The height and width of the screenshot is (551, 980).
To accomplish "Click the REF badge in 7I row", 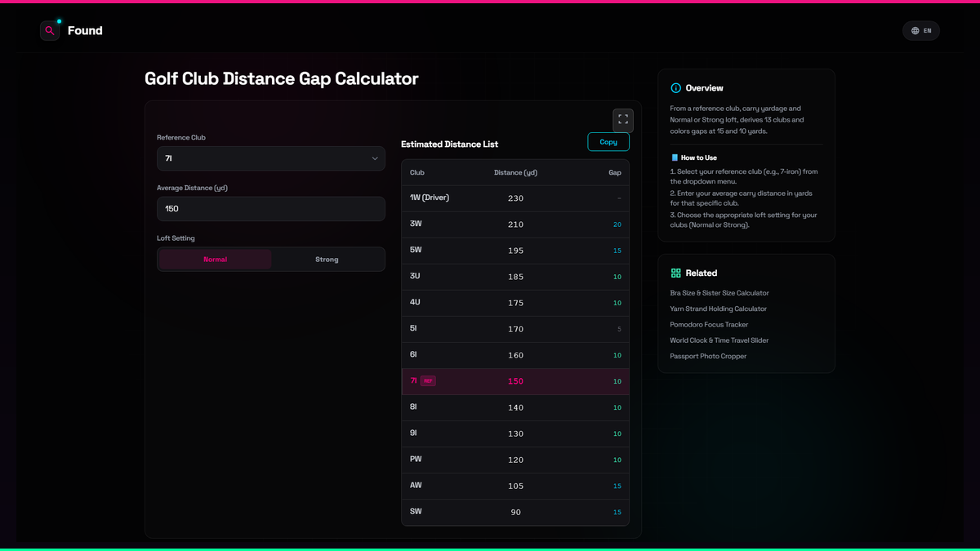I will (x=428, y=381).
